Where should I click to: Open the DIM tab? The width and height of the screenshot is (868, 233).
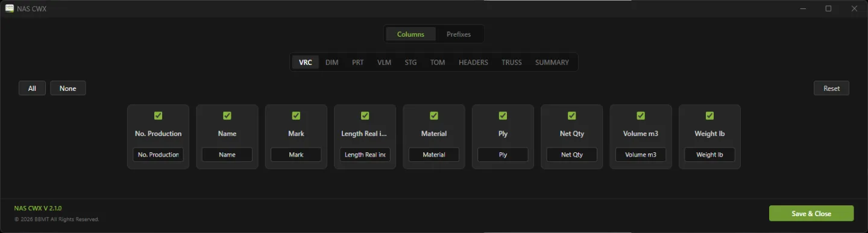coord(332,63)
